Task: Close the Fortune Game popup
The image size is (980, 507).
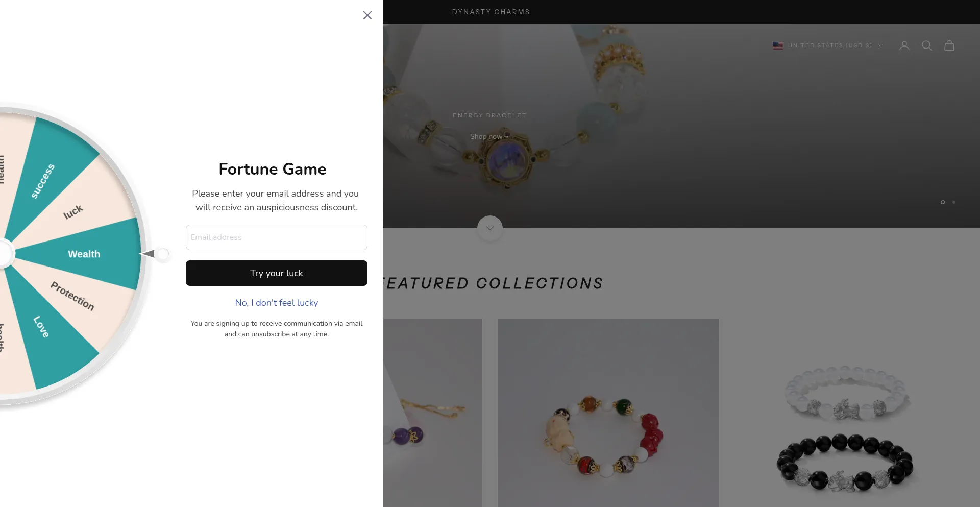Action: click(367, 15)
